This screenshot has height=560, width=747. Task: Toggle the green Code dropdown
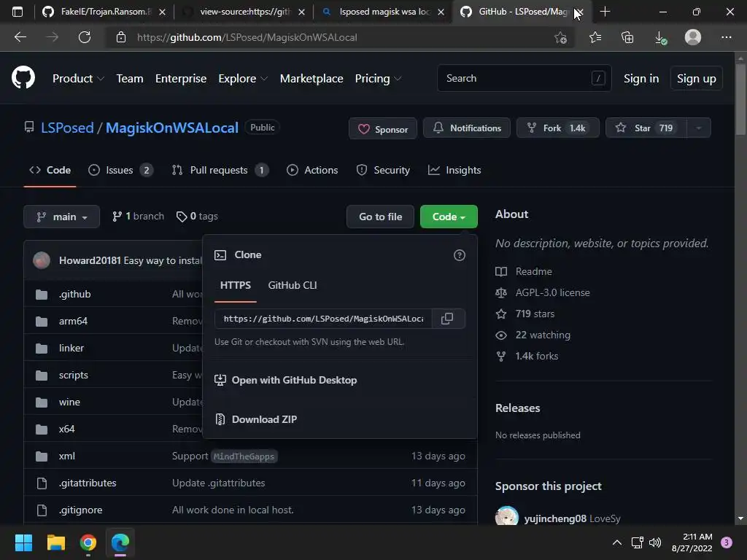449,217
